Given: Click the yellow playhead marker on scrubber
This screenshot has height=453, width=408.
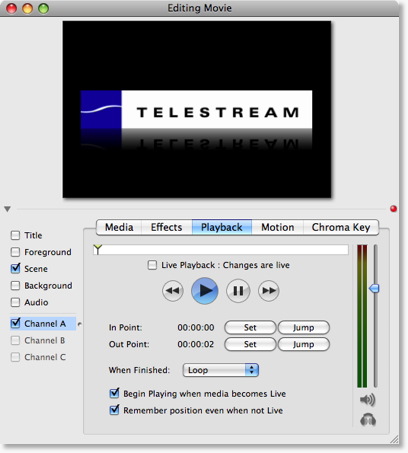Looking at the screenshot, I should 97,249.
